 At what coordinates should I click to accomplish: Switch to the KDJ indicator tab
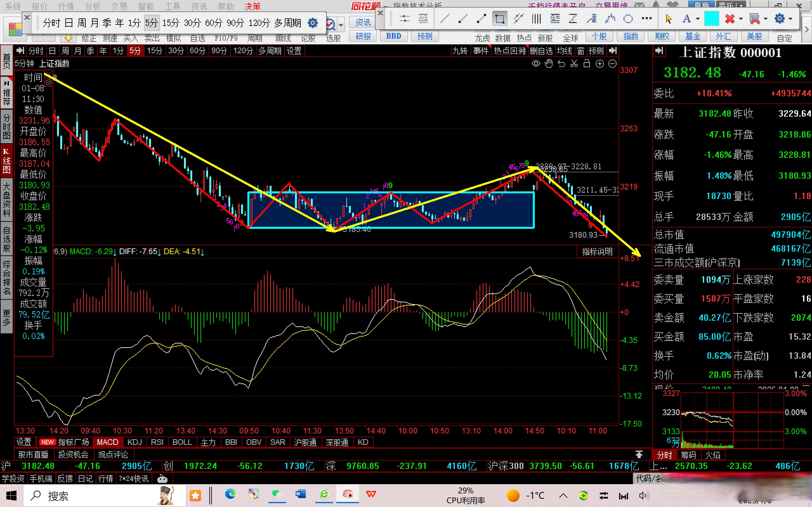[134, 442]
